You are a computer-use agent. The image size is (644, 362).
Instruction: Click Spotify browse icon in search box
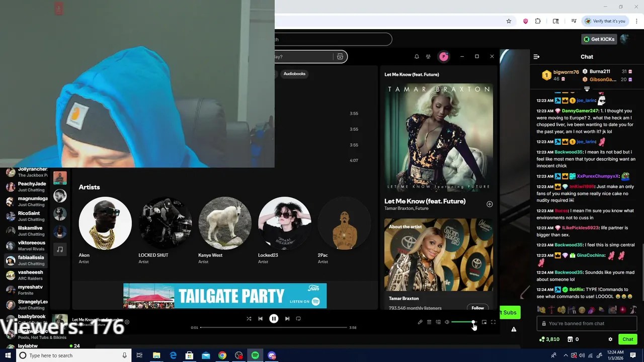(x=340, y=57)
